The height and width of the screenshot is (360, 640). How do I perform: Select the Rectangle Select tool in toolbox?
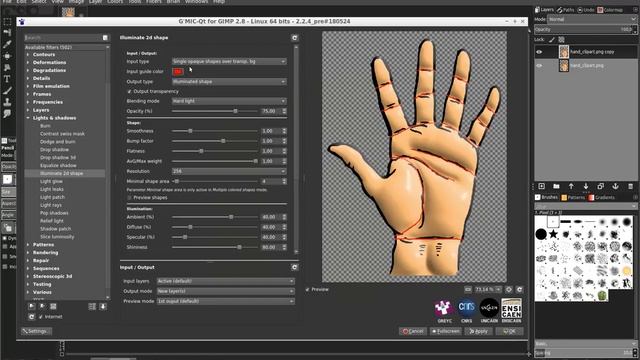[7, 21]
